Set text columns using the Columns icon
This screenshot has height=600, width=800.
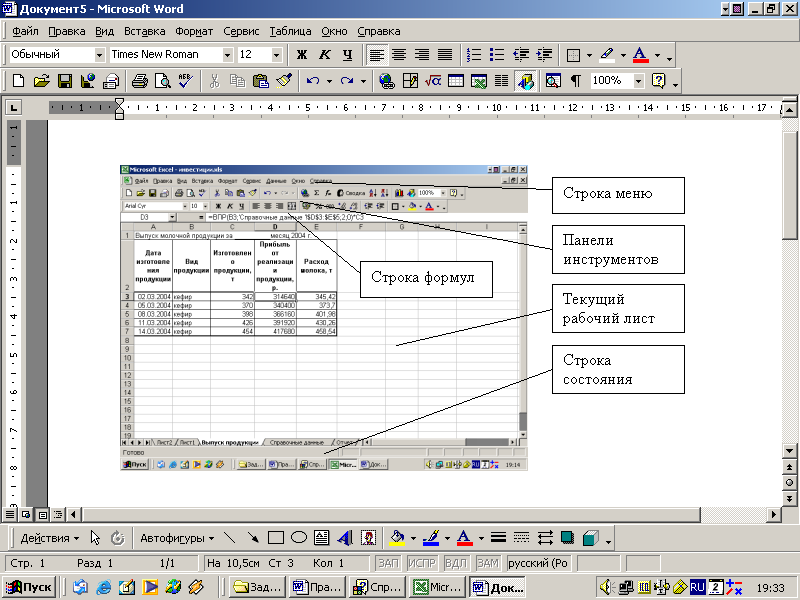click(502, 81)
